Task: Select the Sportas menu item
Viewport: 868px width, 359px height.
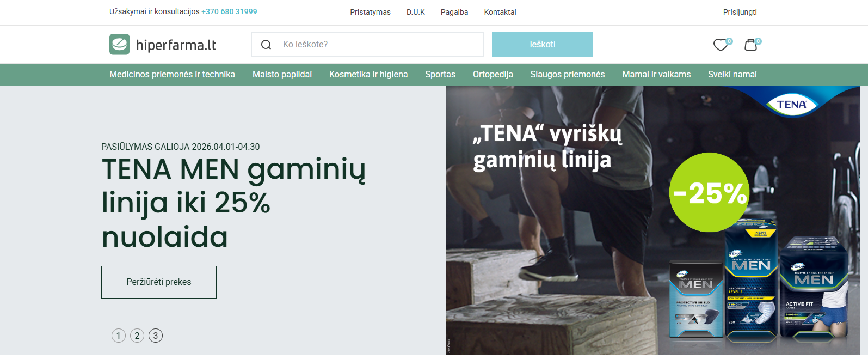Action: click(x=440, y=75)
